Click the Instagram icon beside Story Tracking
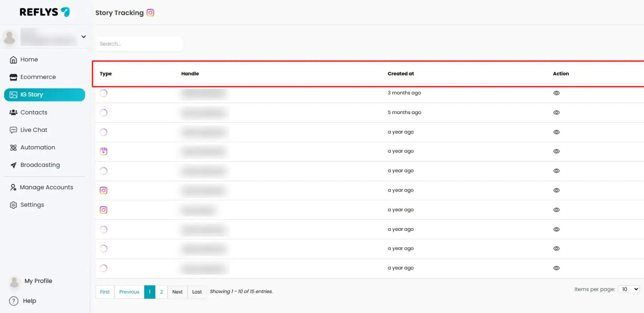The width and height of the screenshot is (644, 313). [x=151, y=13]
